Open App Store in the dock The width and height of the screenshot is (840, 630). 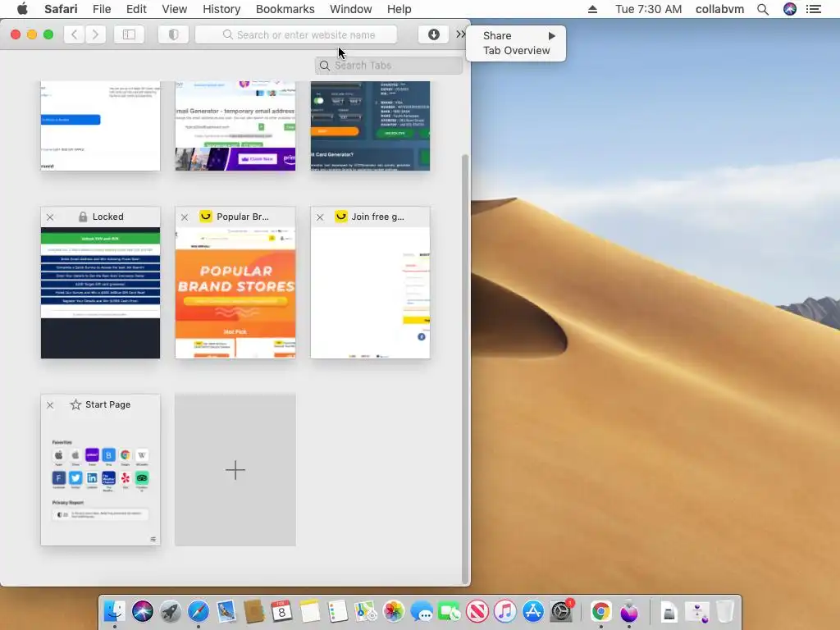pyautogui.click(x=533, y=611)
